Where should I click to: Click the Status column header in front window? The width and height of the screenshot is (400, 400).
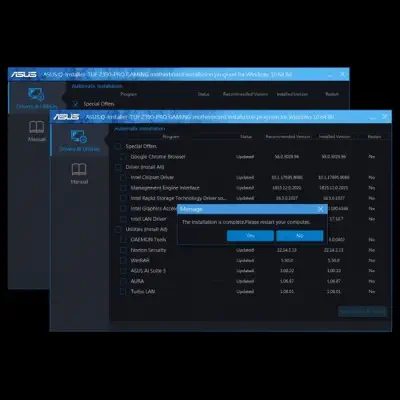pos(246,137)
